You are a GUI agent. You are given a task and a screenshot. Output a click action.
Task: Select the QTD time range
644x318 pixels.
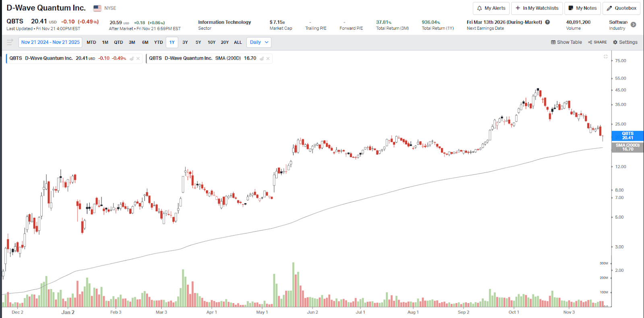click(118, 42)
